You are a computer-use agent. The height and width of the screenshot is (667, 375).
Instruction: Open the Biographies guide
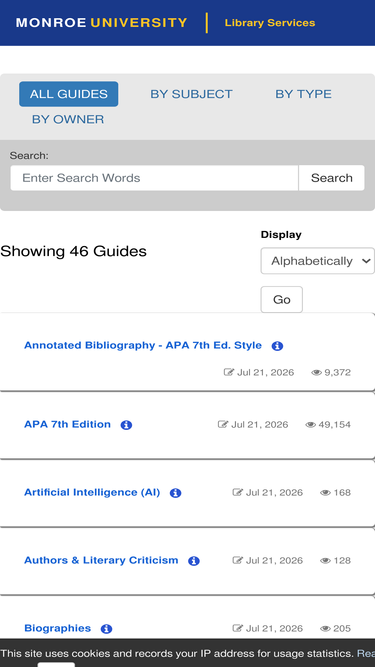coord(57,629)
